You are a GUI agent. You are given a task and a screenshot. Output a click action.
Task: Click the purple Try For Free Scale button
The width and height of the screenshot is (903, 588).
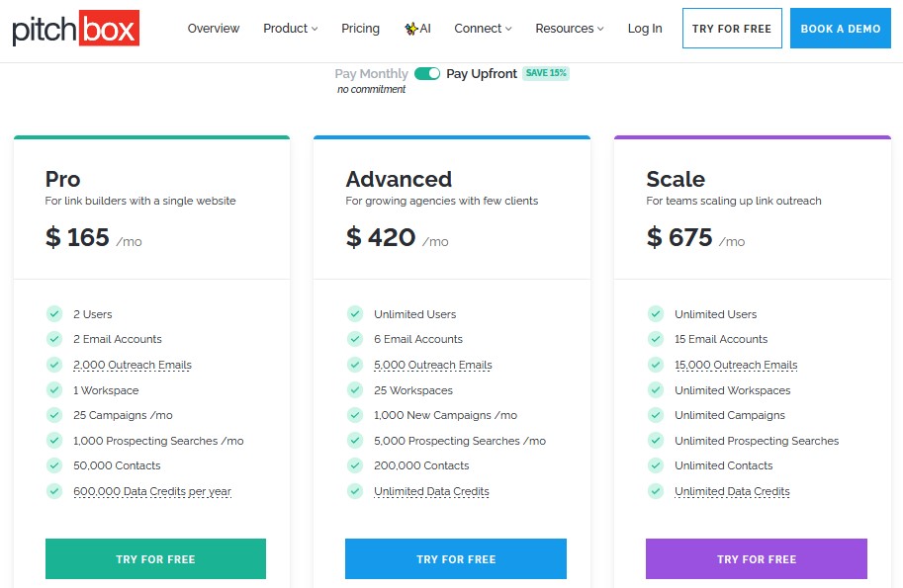click(756, 558)
